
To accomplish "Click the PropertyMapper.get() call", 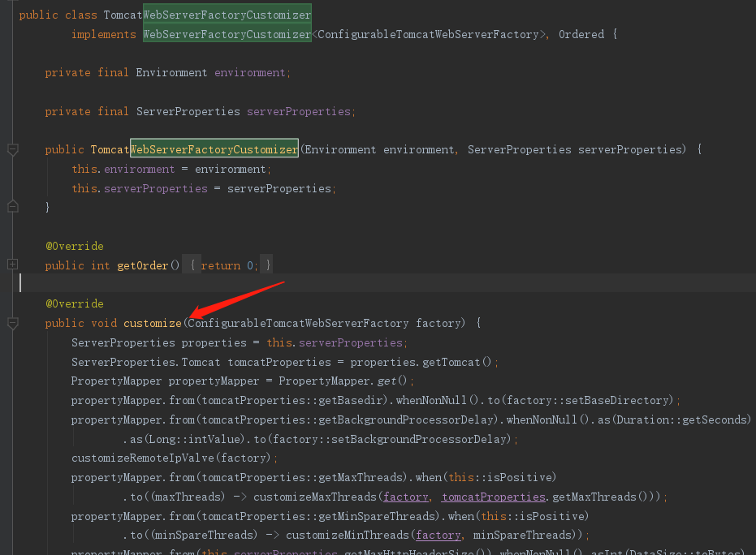I will (343, 381).
